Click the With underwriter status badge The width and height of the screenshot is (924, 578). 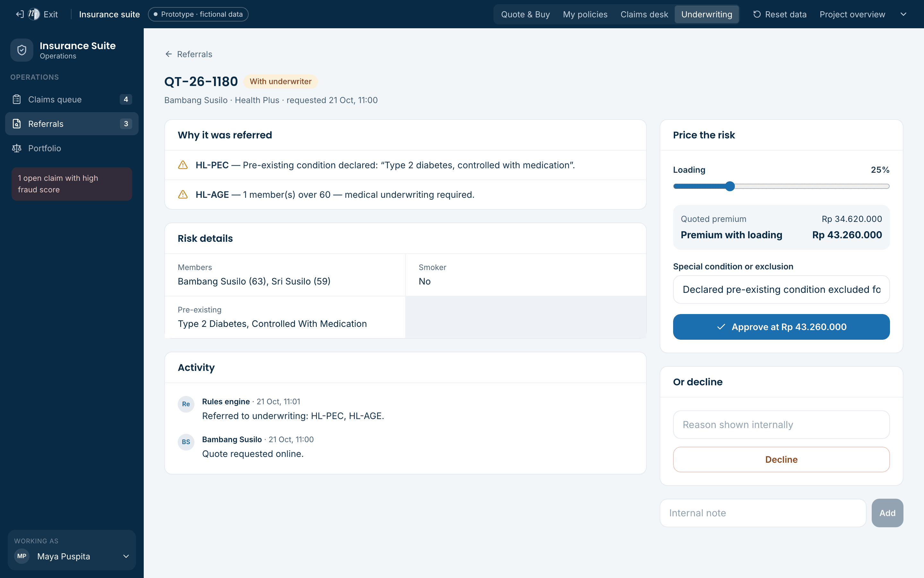281,82
